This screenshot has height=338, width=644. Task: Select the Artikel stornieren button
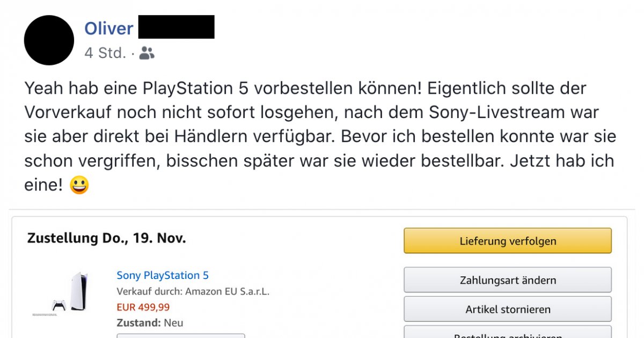pos(507,309)
